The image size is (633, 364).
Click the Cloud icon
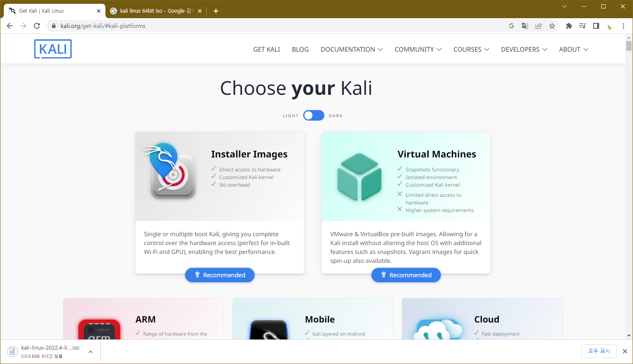[437, 330]
